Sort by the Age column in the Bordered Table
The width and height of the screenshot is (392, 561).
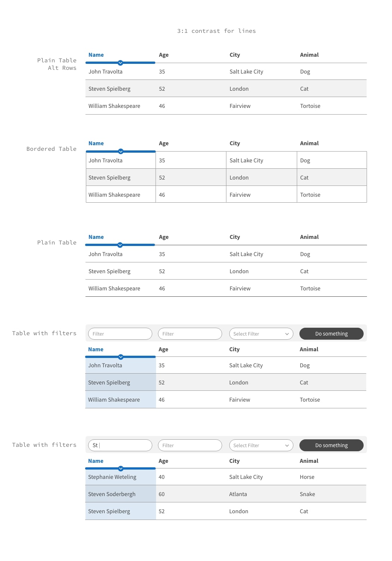coord(164,143)
